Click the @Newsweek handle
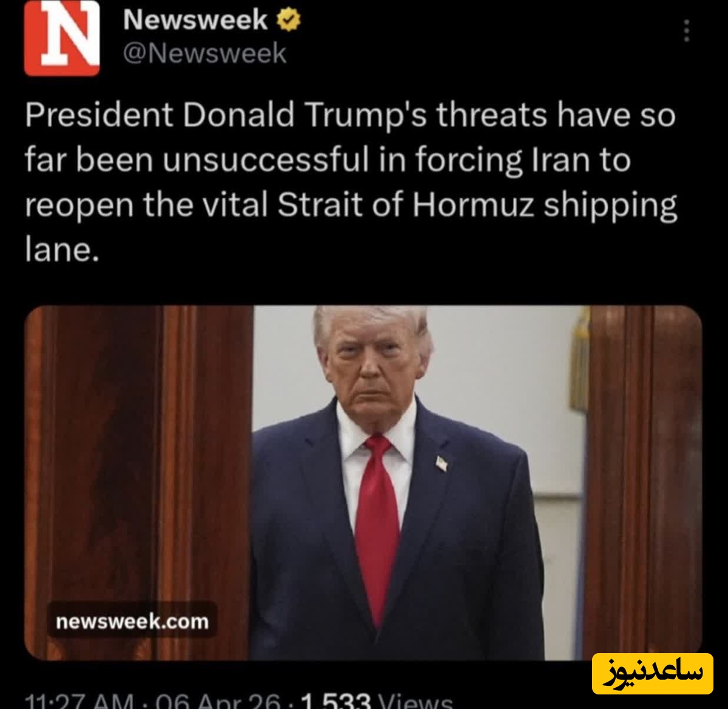Screen dimensions: 728x709 pyautogui.click(x=204, y=53)
